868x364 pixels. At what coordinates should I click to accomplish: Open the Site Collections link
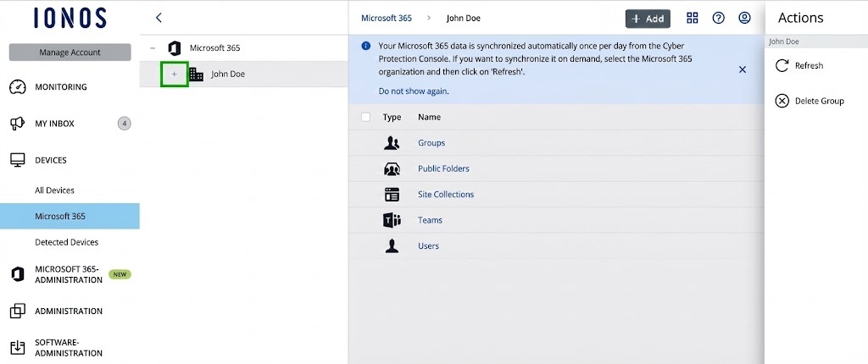pos(446,195)
